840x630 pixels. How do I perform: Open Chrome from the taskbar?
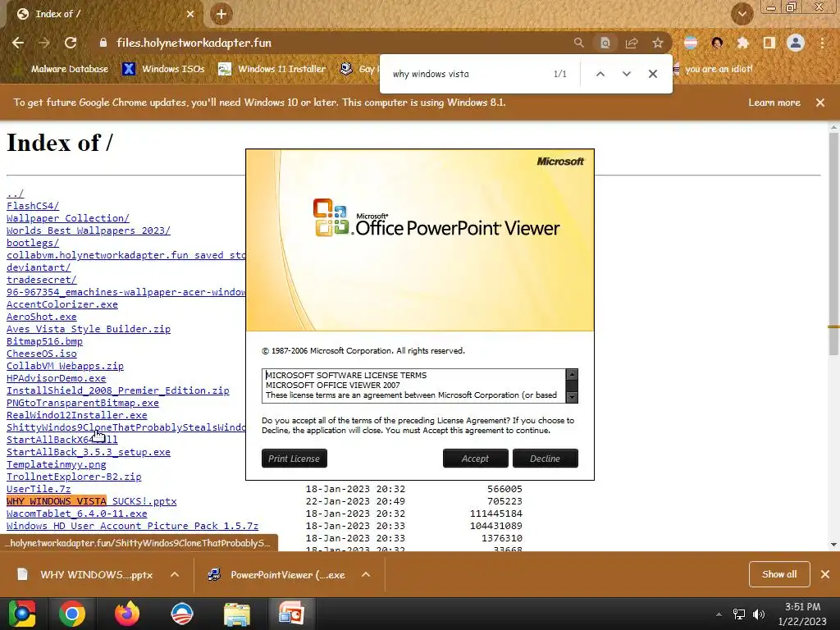click(72, 614)
